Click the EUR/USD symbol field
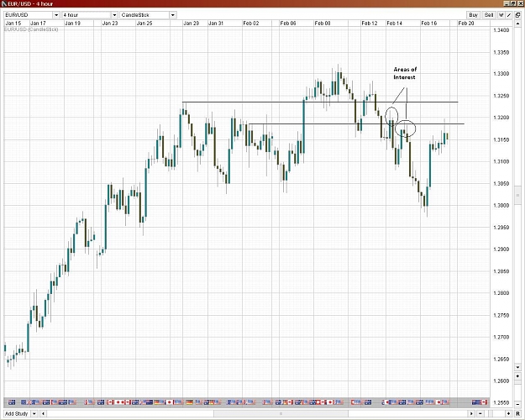525x420 pixels. click(x=28, y=15)
